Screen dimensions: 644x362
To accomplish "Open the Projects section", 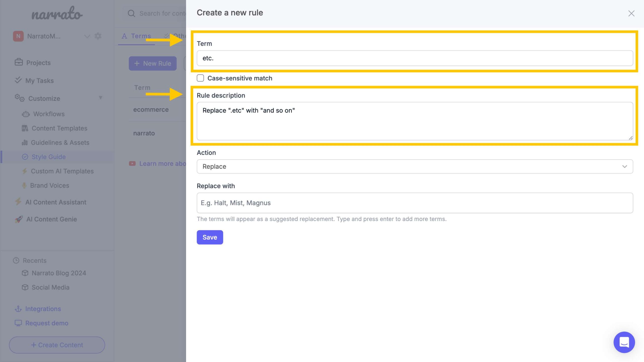I will pos(38,62).
